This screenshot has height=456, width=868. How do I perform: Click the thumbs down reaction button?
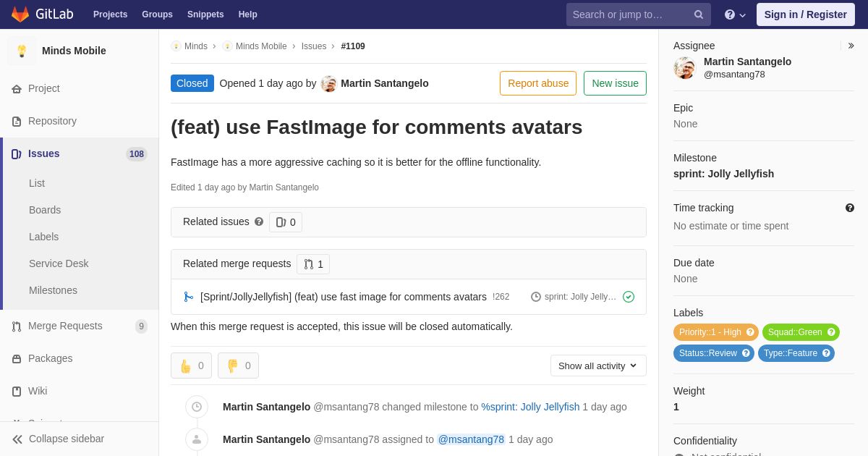click(238, 366)
